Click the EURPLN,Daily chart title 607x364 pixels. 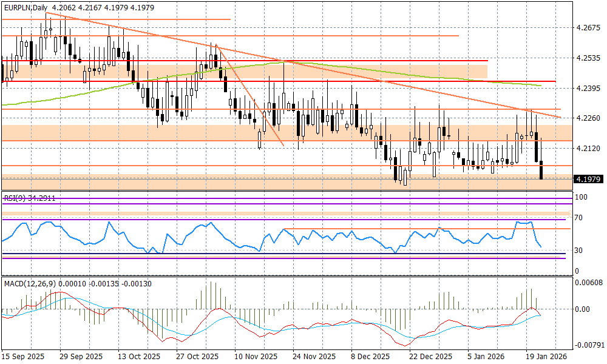(25, 7)
